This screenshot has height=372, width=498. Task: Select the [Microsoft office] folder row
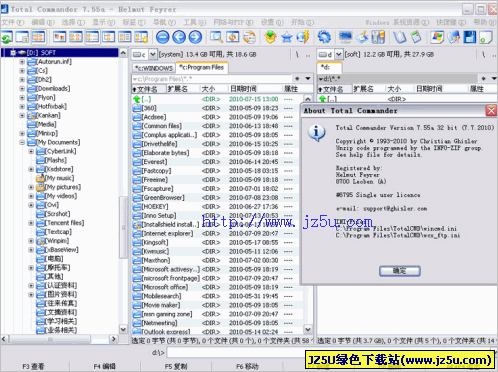click(x=217, y=287)
